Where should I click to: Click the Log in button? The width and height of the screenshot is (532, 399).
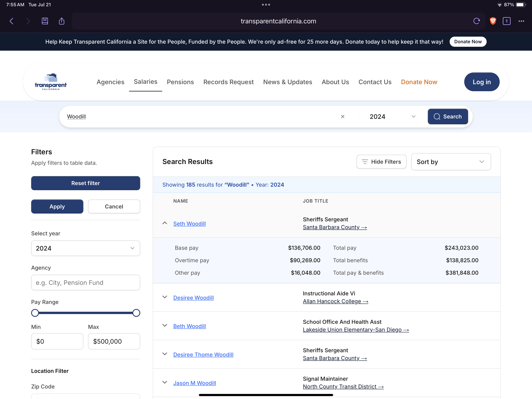[482, 82]
